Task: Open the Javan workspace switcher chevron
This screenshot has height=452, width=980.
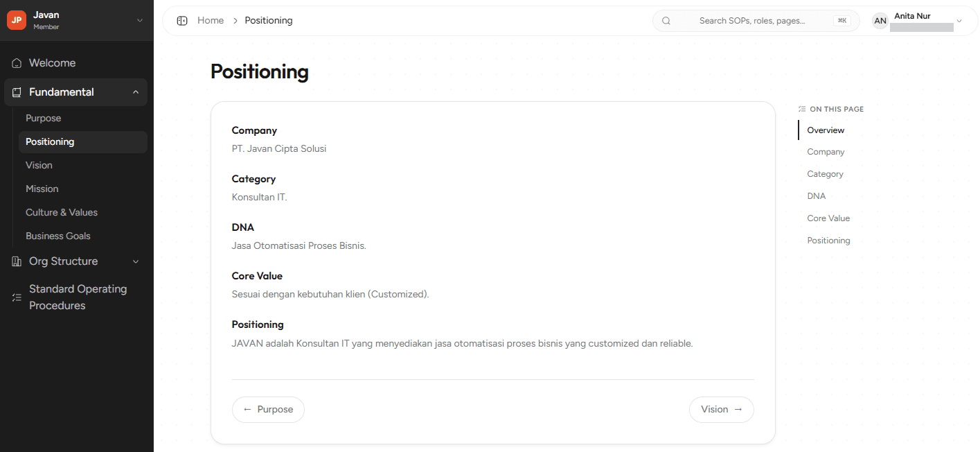Action: (x=140, y=20)
